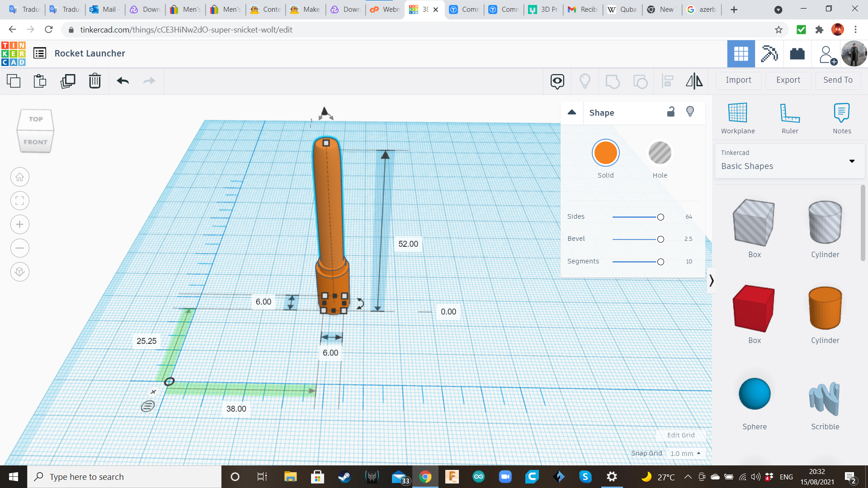The height and width of the screenshot is (488, 868).
Task: Undo the last action
Action: coord(123,81)
